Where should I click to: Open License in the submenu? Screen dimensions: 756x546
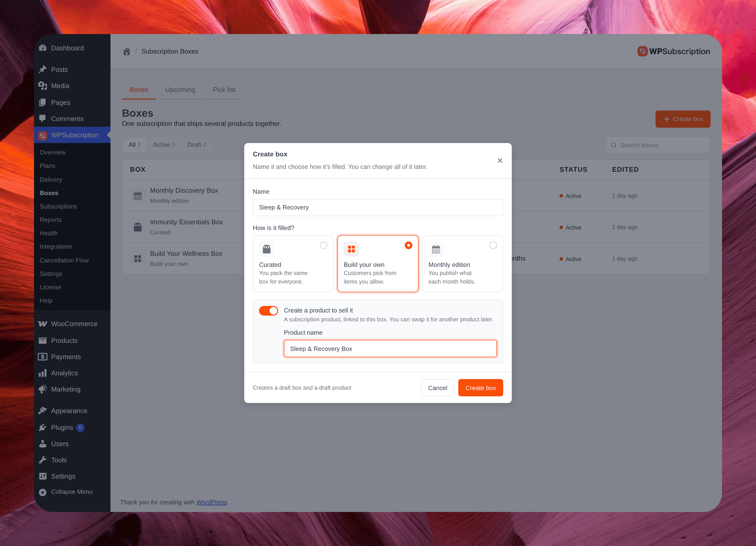click(x=50, y=287)
